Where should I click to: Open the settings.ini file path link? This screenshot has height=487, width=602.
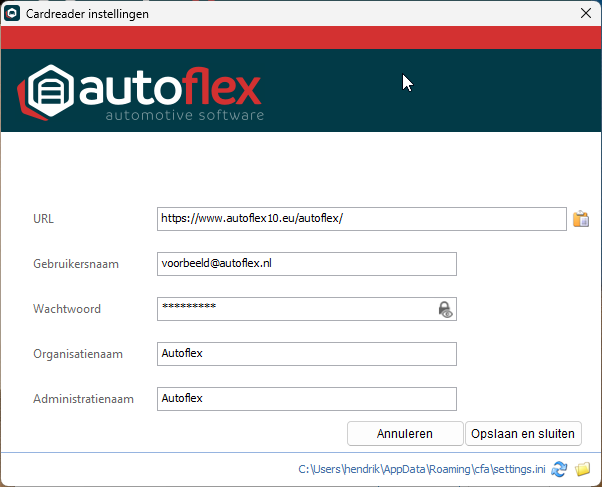point(422,469)
